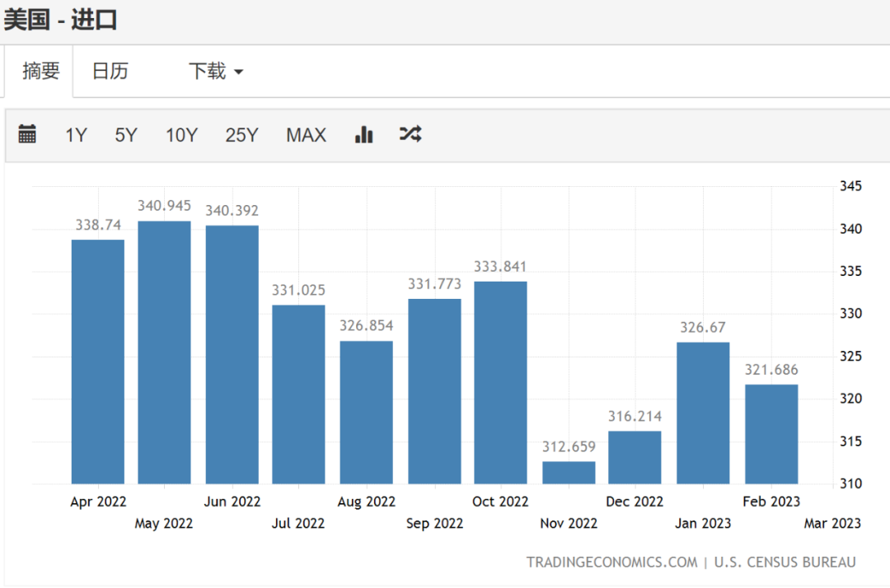The width and height of the screenshot is (890, 588).
Task: Choose the 10Y time range
Action: [181, 135]
